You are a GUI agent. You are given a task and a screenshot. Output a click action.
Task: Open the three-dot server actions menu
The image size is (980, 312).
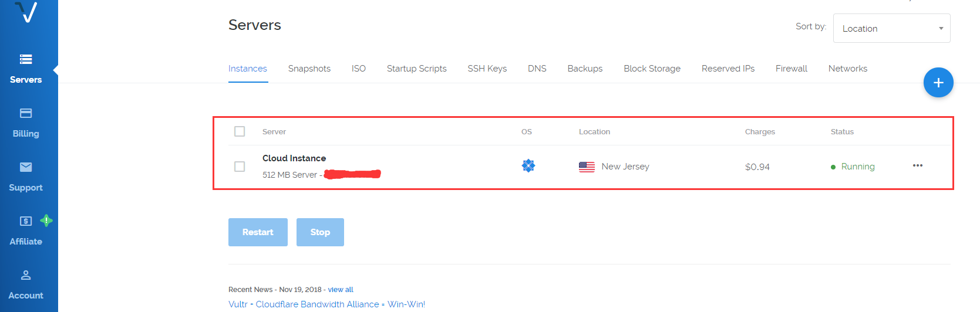tap(918, 166)
